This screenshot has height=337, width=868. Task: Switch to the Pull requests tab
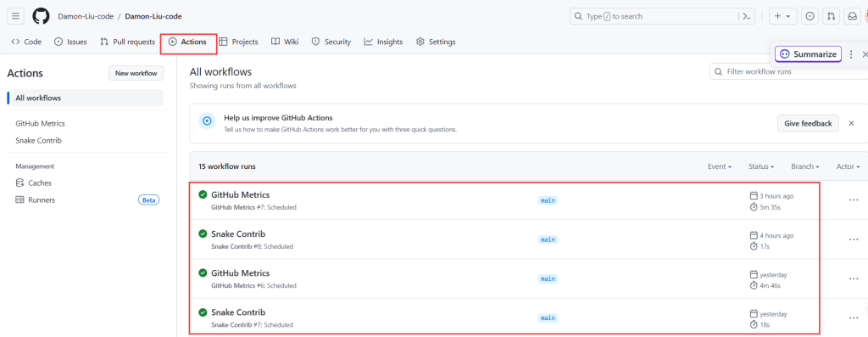click(x=127, y=42)
